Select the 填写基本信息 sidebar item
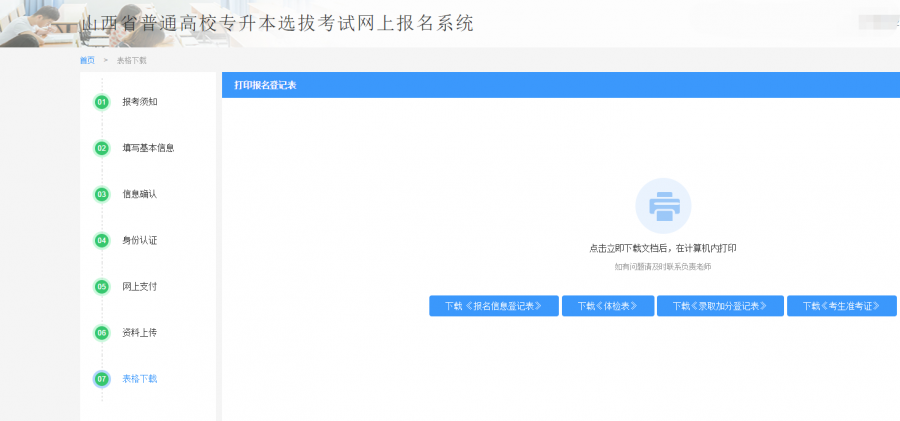Image resolution: width=900 pixels, height=421 pixels. pos(148,148)
